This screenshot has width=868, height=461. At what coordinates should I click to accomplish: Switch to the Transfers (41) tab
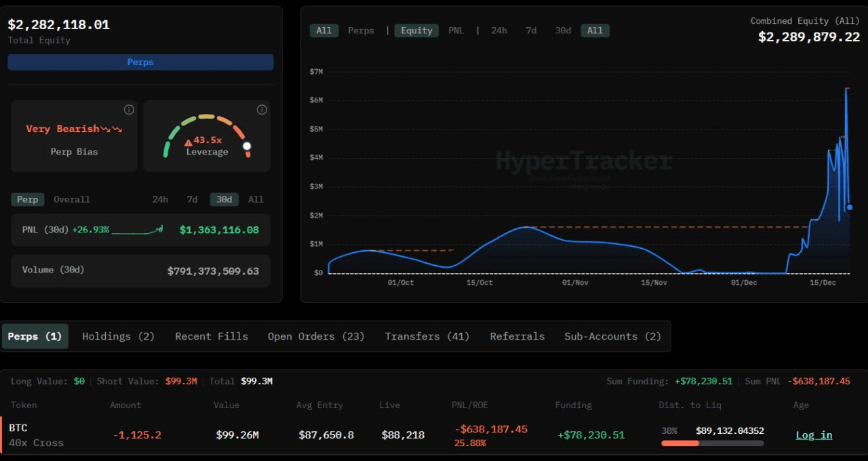pyautogui.click(x=427, y=336)
